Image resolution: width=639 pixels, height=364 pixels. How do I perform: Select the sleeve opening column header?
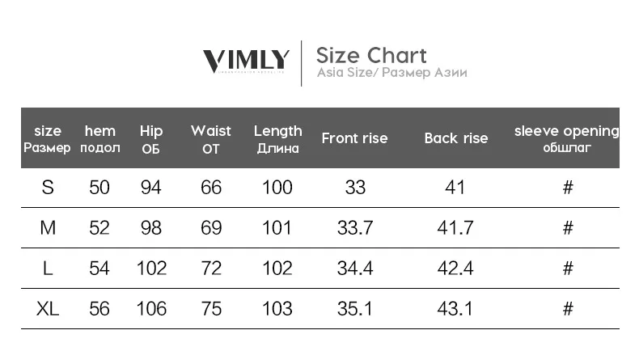tap(566, 138)
